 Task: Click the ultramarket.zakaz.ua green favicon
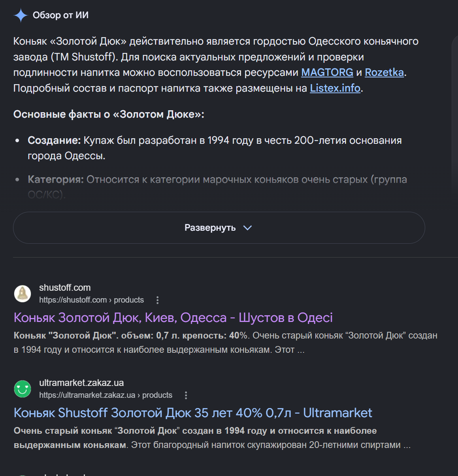click(x=23, y=389)
